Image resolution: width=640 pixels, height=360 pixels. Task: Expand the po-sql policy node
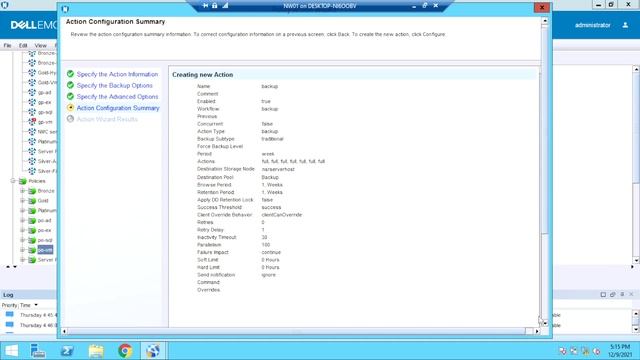22,240
